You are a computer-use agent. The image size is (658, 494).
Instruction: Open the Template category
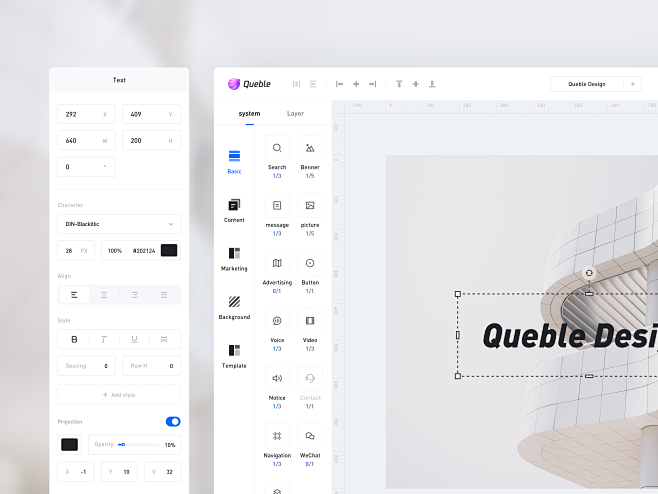click(234, 356)
